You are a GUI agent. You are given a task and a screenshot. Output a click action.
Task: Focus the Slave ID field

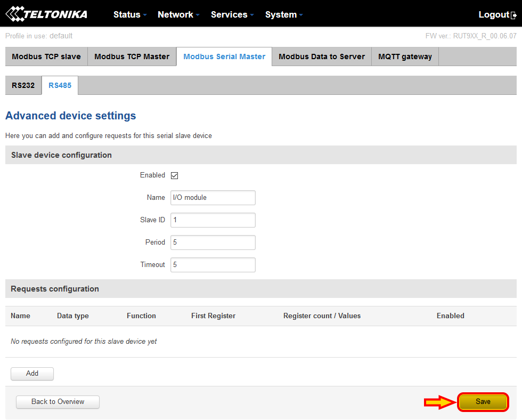213,220
